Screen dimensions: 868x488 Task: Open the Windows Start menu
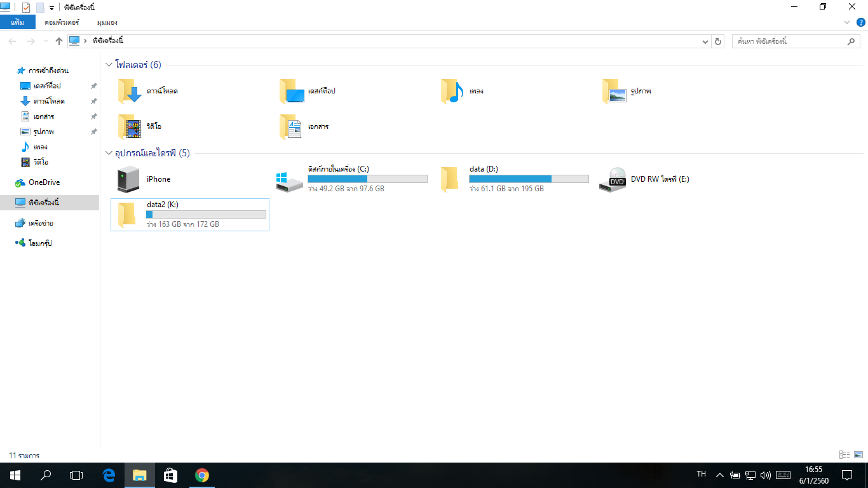tap(15, 475)
